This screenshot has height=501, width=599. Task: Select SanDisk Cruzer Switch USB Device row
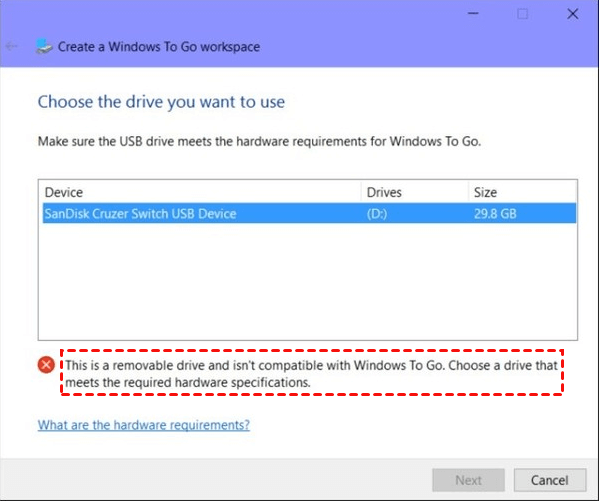(309, 213)
